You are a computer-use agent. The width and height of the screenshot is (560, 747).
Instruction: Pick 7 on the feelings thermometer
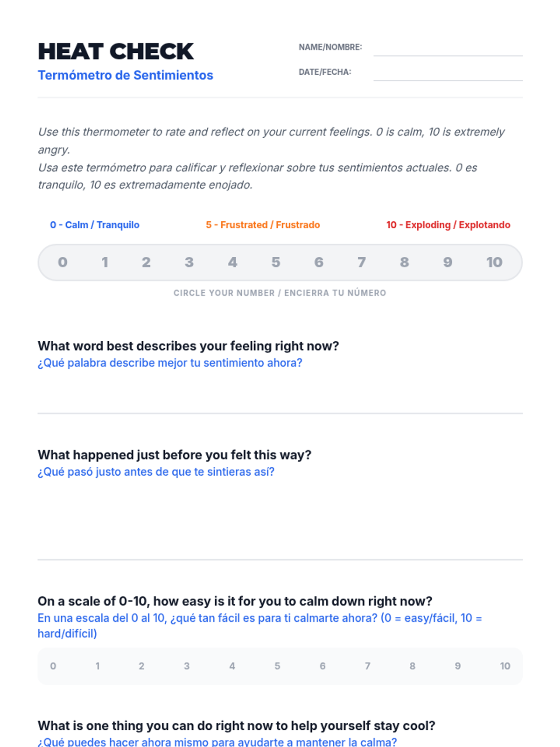[x=362, y=262]
